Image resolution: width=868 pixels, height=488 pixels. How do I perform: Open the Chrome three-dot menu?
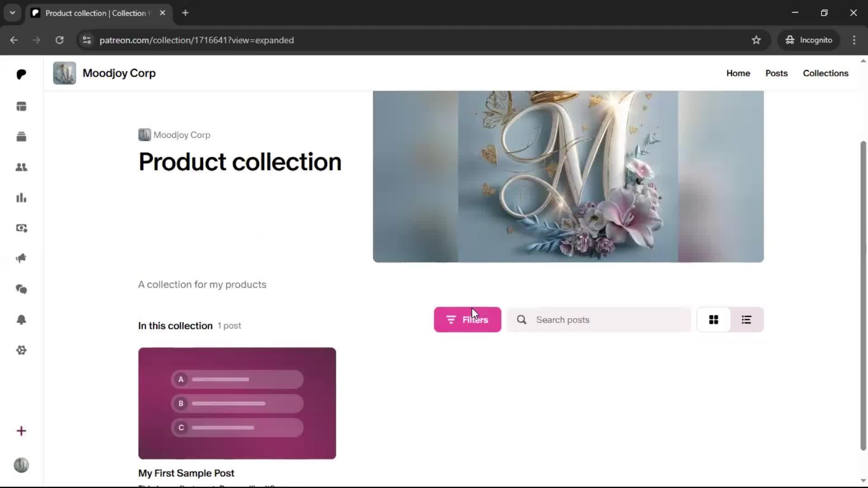pyautogui.click(x=854, y=40)
